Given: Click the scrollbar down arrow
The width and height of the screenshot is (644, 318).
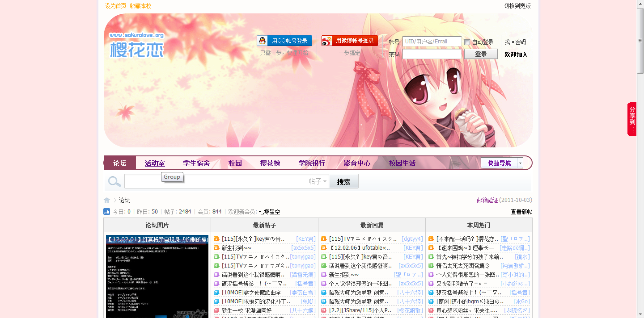Looking at the screenshot, I should [x=640, y=314].
